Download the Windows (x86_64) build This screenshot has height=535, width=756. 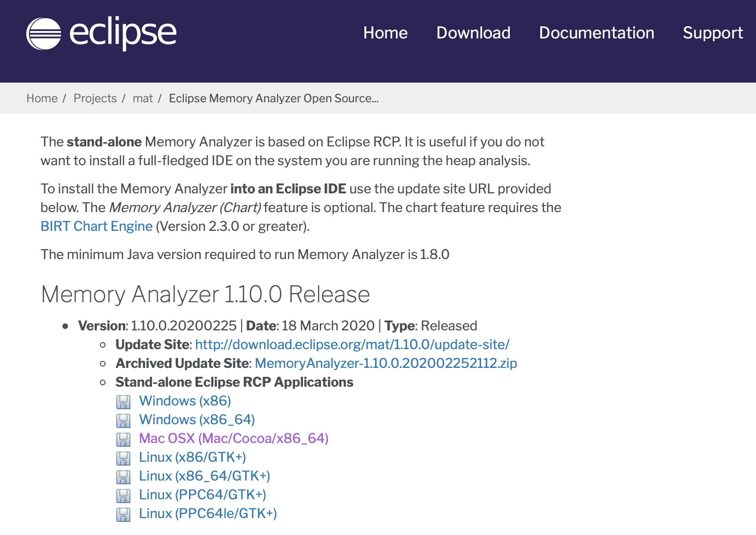click(197, 420)
